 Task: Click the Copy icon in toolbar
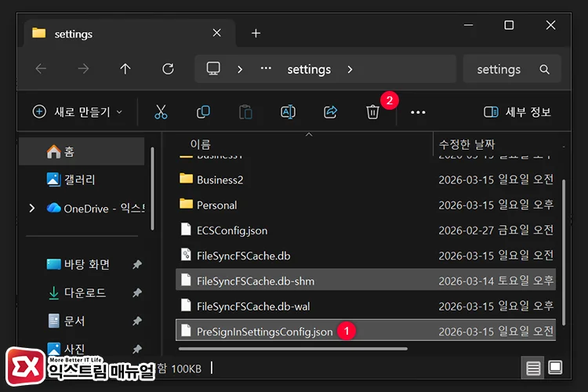point(203,112)
